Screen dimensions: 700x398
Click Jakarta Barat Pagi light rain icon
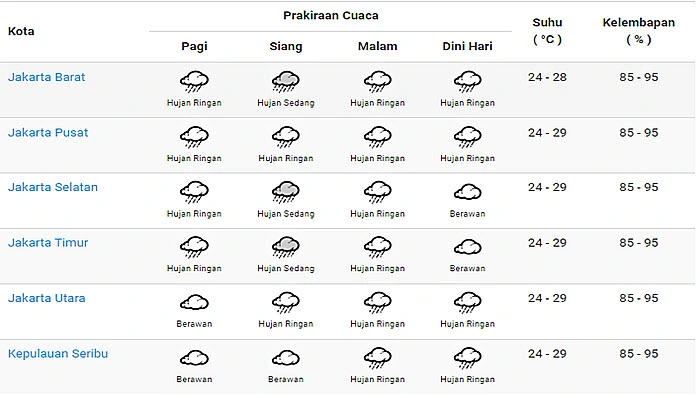(x=194, y=81)
